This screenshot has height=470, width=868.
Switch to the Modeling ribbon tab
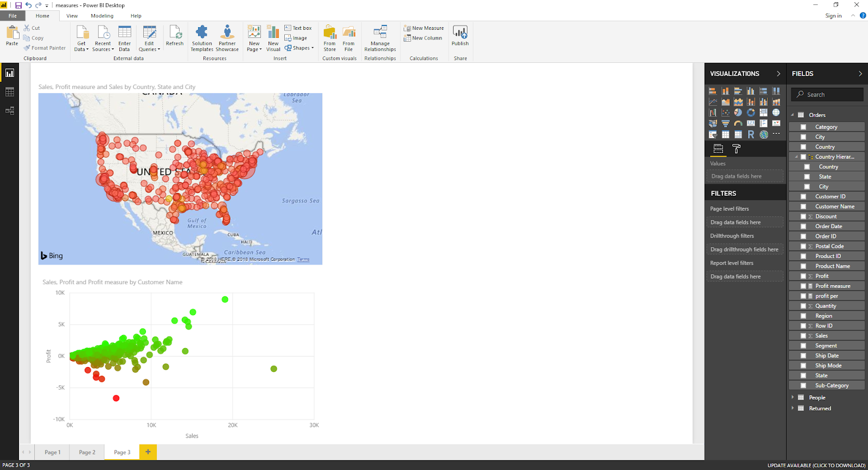pos(102,16)
